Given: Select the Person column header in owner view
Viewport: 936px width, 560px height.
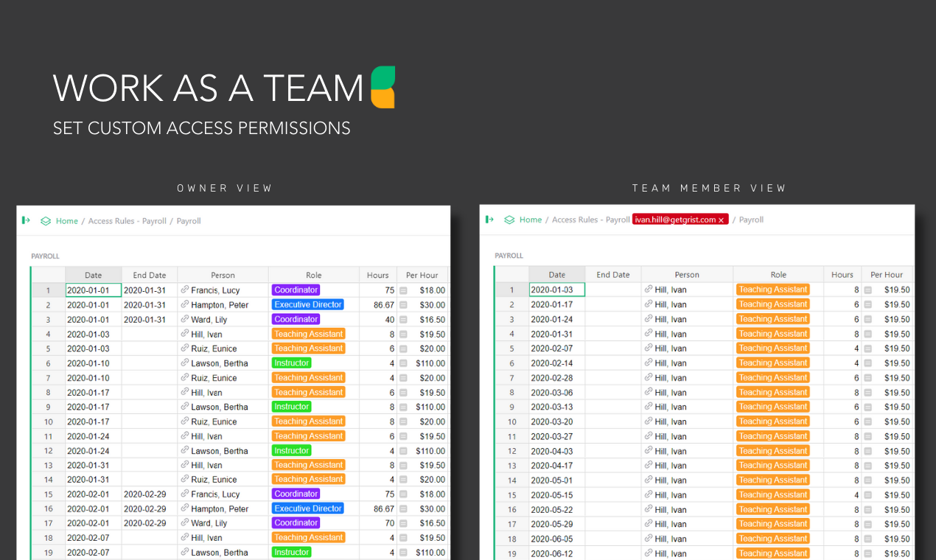Looking at the screenshot, I should (223, 275).
